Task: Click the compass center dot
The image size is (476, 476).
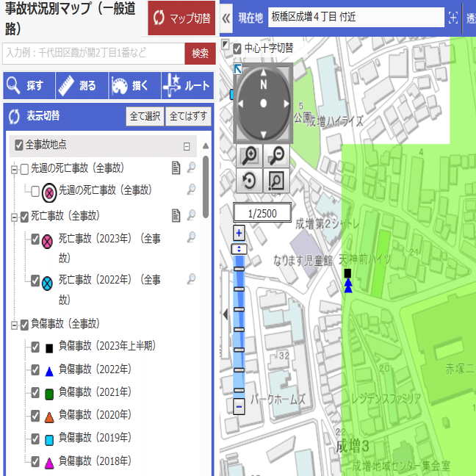Action: tap(264, 104)
